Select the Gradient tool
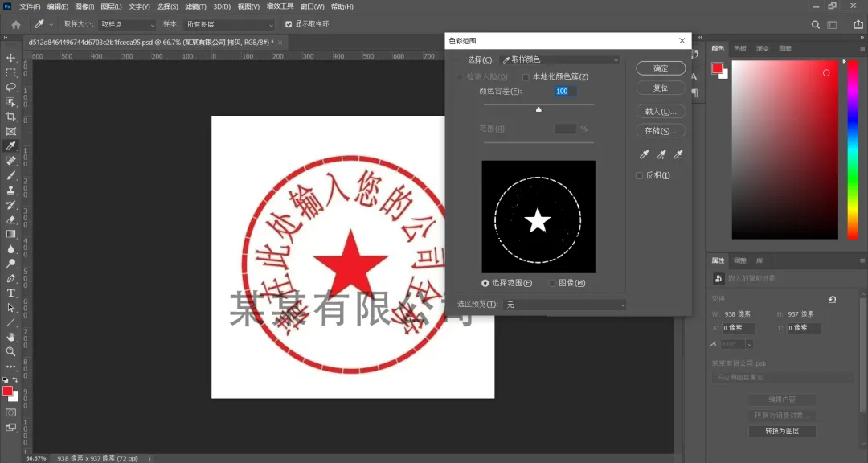Viewport: 868px width, 463px height. click(x=10, y=234)
